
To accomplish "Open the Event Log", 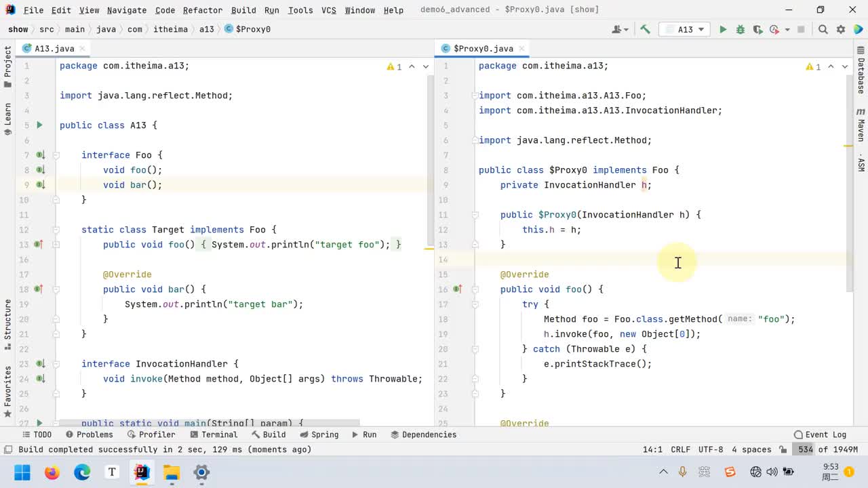I will pos(820,434).
